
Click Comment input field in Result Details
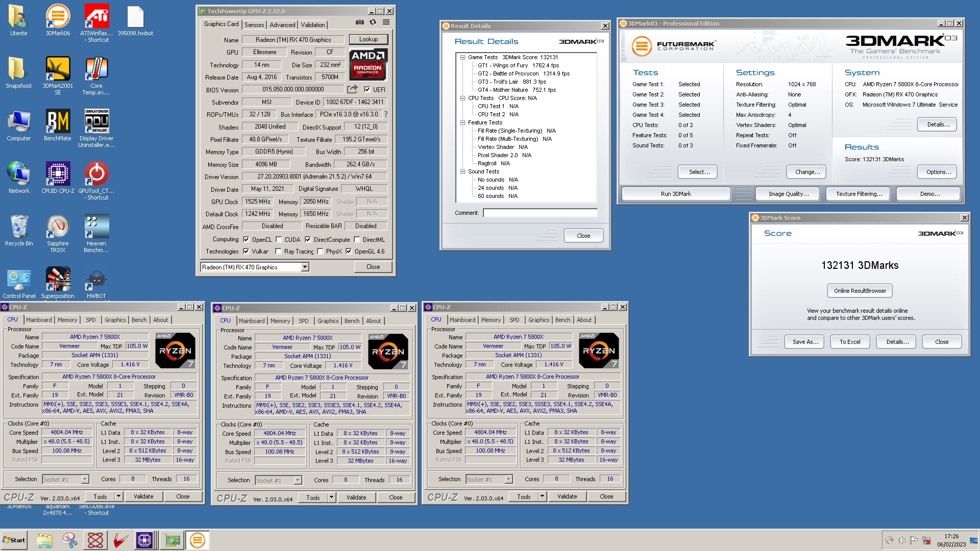[540, 213]
